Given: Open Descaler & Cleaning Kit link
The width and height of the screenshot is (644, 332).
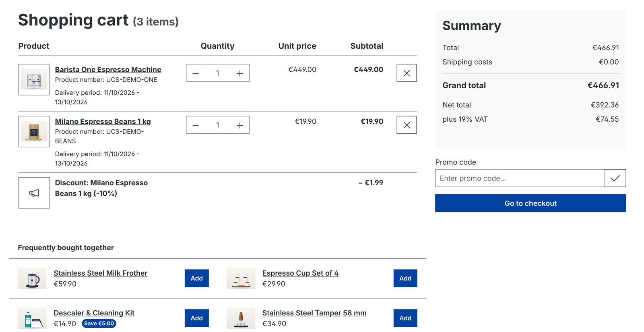Looking at the screenshot, I should [x=94, y=313].
